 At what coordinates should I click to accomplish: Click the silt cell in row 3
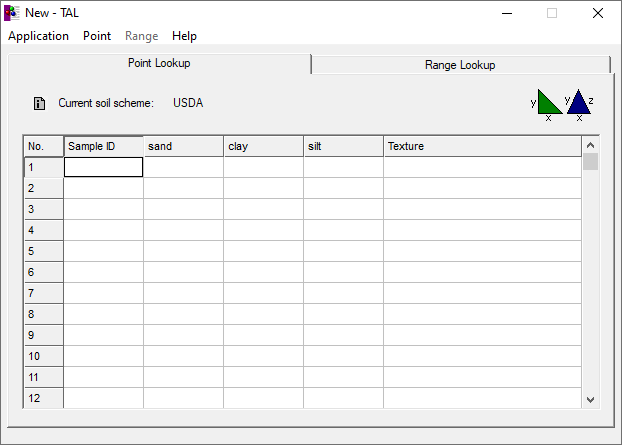[344, 209]
